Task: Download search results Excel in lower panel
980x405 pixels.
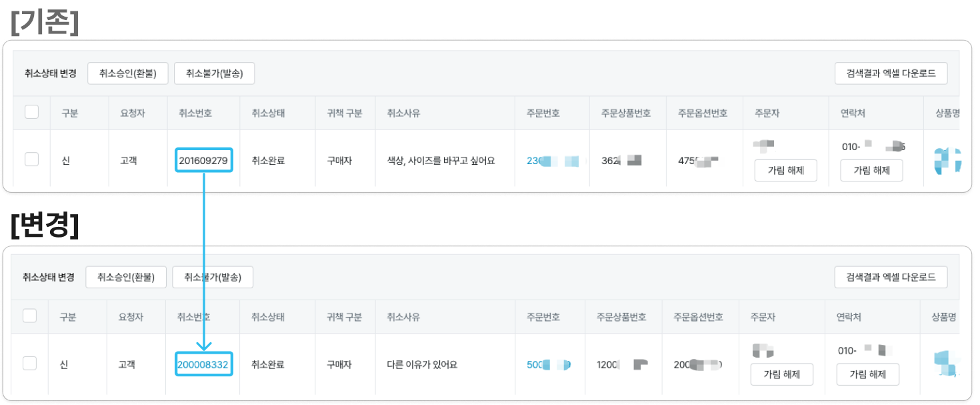Action: 891,277
